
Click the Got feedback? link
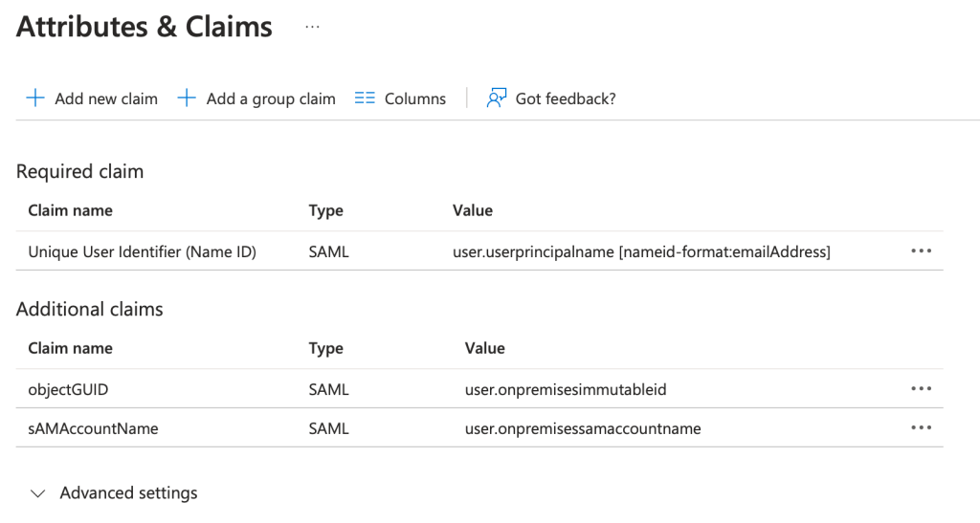566,98
